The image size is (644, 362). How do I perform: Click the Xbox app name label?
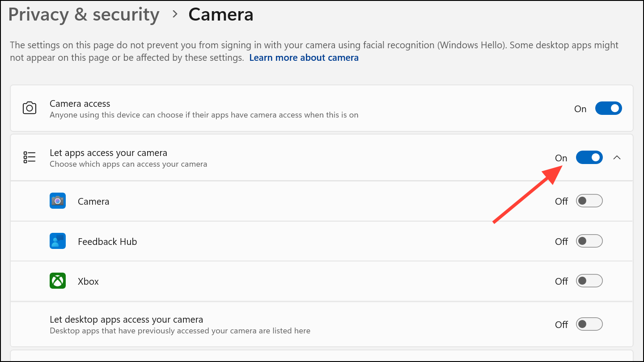point(88,281)
